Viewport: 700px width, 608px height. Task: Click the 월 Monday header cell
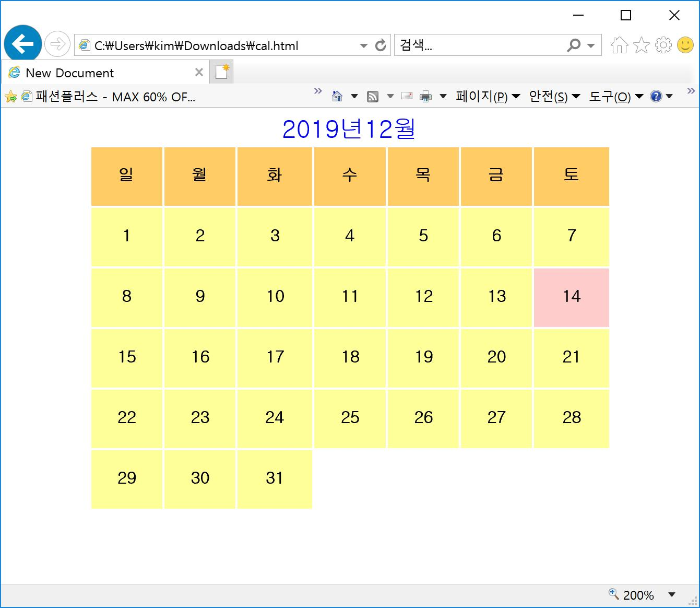point(200,176)
